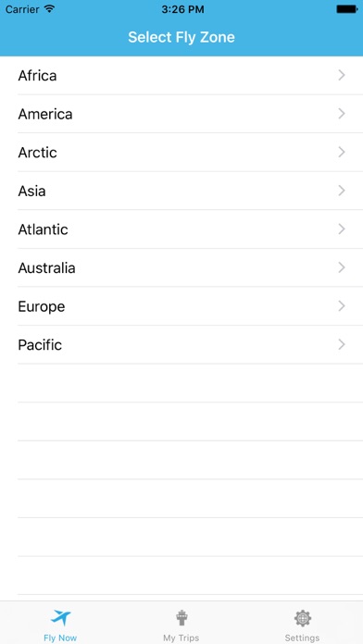
Task: Open the chevron beside Atlantic
Action: [342, 229]
